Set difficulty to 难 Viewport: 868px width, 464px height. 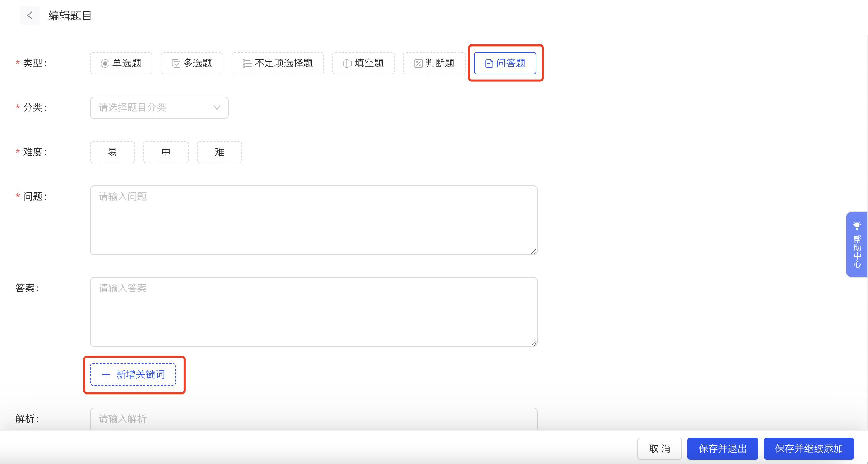point(219,152)
